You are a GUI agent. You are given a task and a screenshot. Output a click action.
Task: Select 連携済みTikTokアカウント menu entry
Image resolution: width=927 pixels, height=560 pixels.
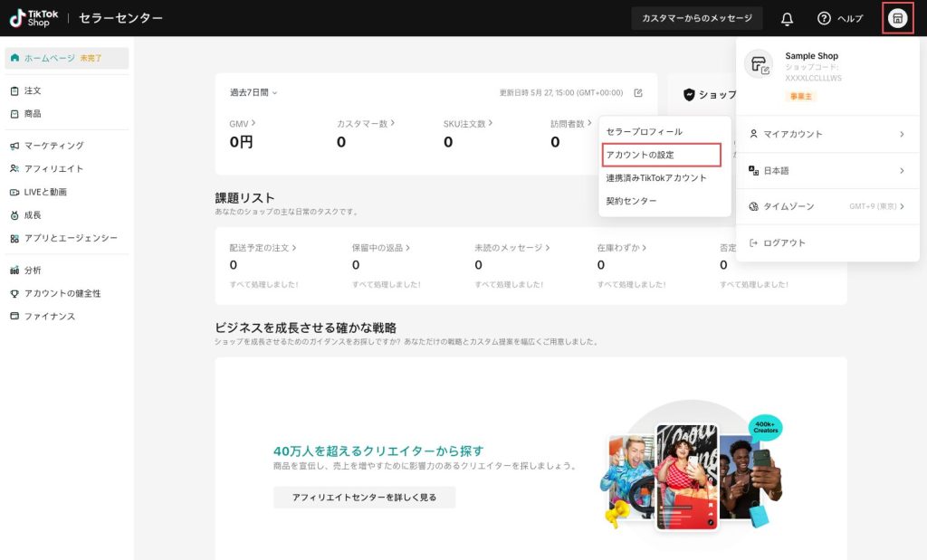(x=656, y=178)
